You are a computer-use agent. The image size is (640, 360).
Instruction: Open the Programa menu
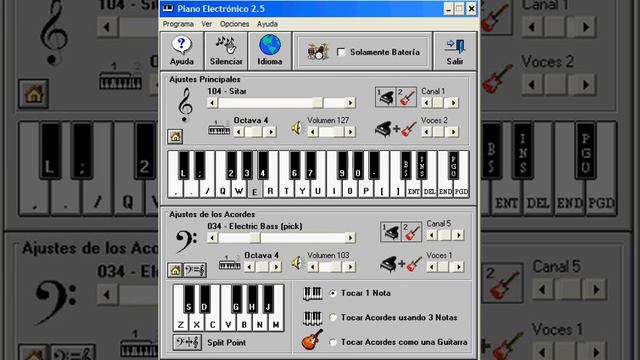[x=178, y=24]
